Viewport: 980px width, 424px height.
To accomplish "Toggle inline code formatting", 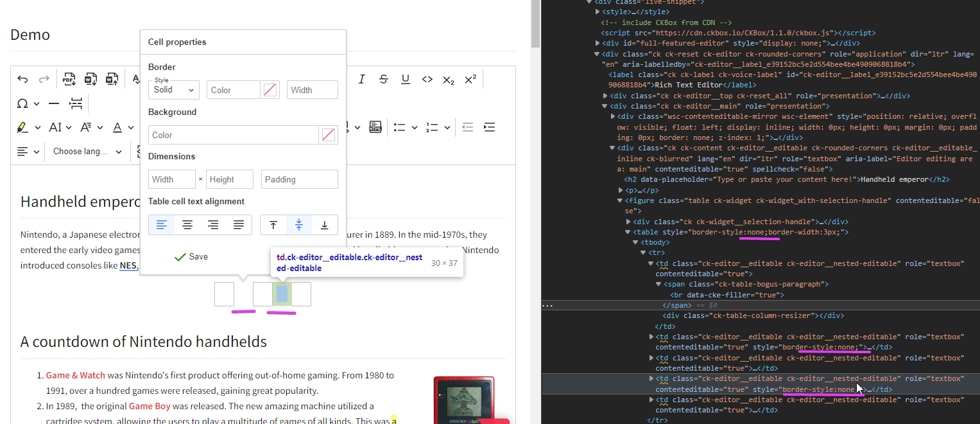I will click(x=427, y=80).
